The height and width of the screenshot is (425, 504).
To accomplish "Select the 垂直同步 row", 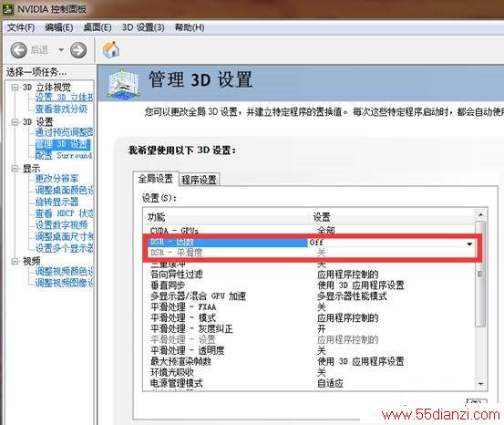I will point(310,285).
